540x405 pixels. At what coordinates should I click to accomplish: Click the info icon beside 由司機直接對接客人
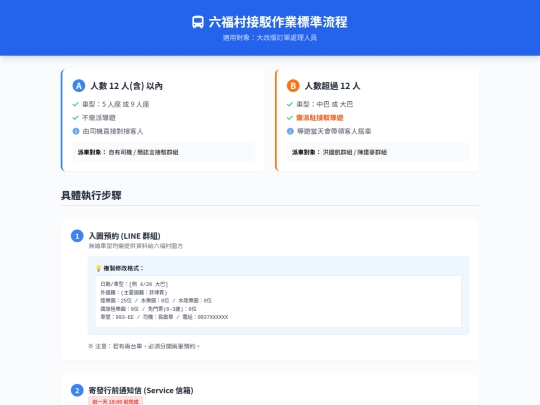76,131
